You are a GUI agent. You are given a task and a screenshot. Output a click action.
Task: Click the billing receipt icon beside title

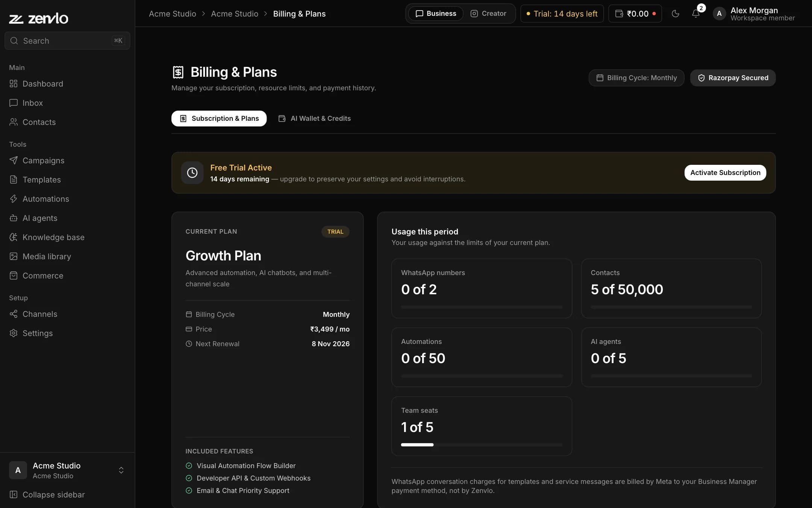coord(178,72)
